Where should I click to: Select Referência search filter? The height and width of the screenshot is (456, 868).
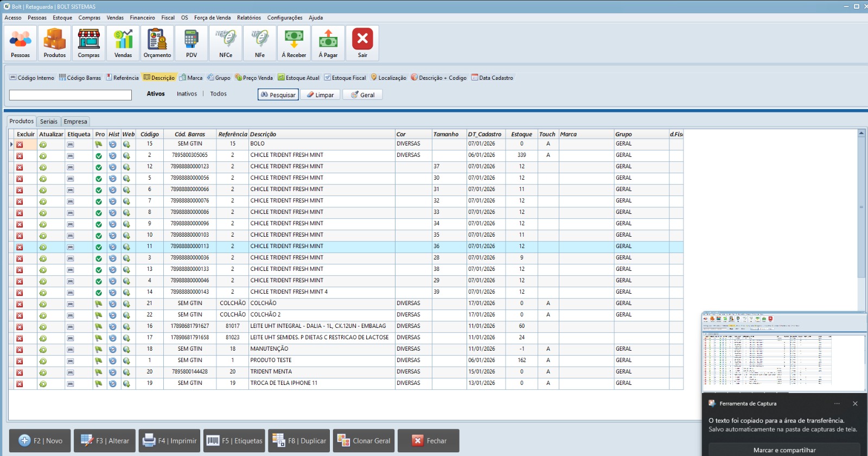click(x=123, y=78)
